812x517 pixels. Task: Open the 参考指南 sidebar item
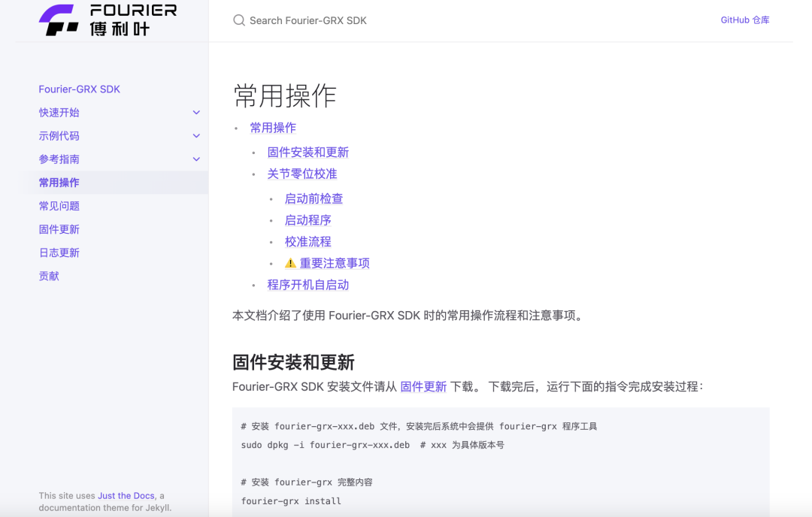click(59, 159)
